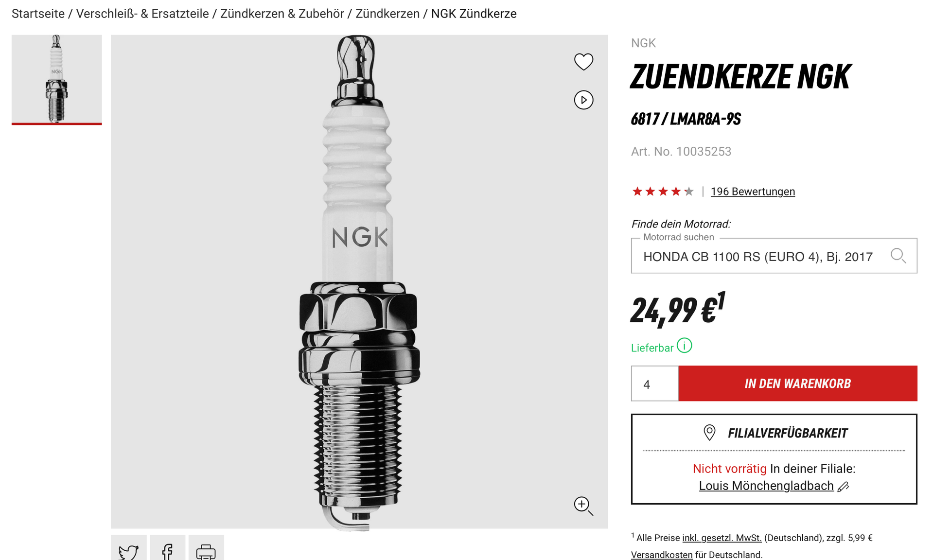This screenshot has width=933, height=560.
Task: Show delivery info next to Lieferbar
Action: click(685, 346)
